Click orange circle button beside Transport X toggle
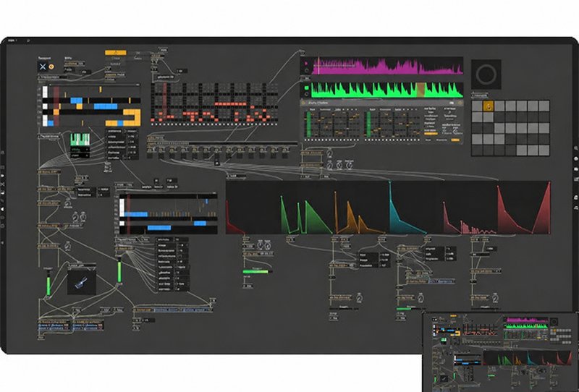The height and width of the screenshot is (392, 579). [51, 67]
